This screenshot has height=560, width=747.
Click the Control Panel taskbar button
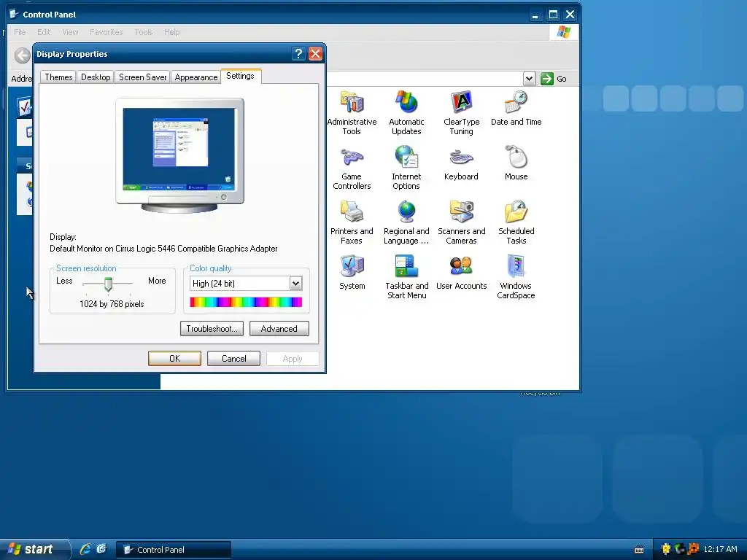[174, 550]
